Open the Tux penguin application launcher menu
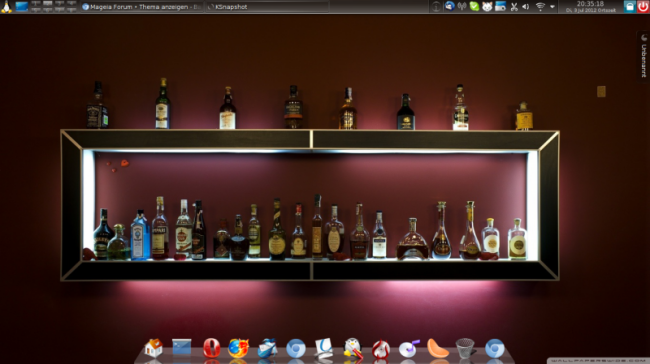Viewport: 650px width, 364px height. point(6,7)
